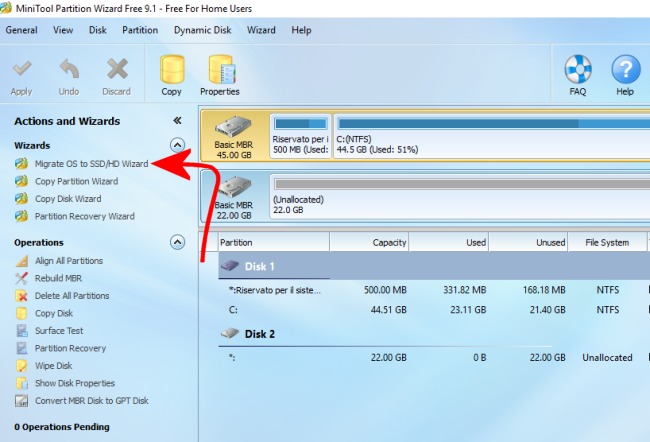Select Convert MBR Disk to GPT Disk

(92, 401)
